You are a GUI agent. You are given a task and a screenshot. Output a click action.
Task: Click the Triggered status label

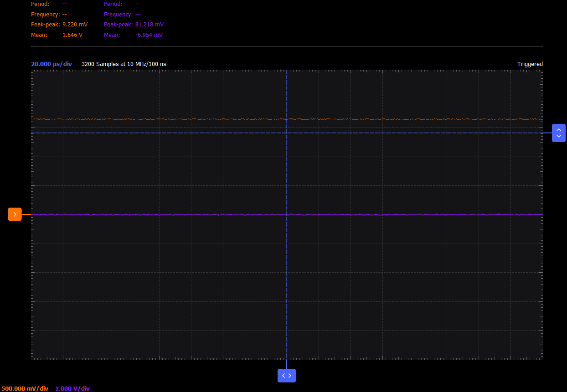[530, 64]
